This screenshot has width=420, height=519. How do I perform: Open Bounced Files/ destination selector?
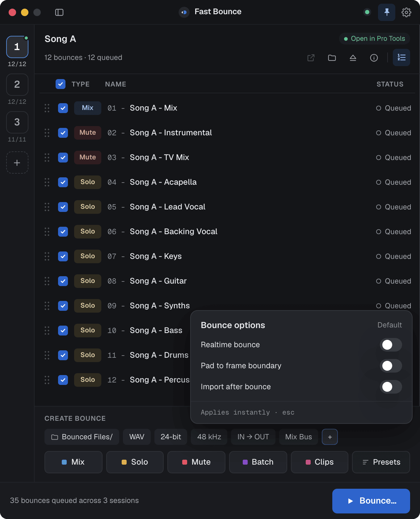tap(82, 437)
